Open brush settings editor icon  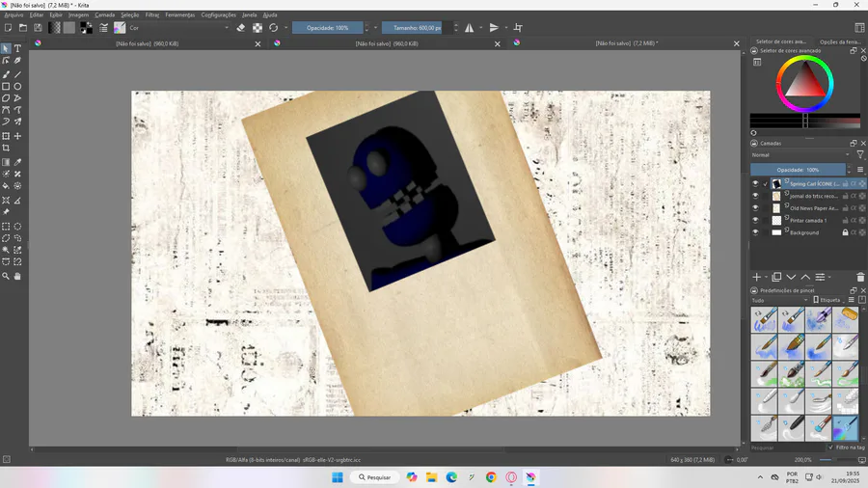pyautogui.click(x=103, y=28)
